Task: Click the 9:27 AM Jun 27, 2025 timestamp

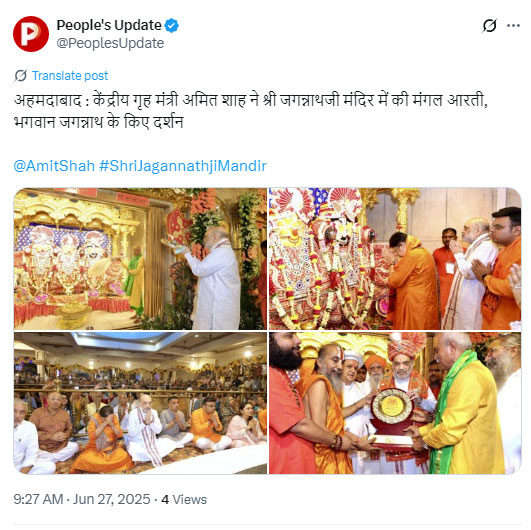Action: [x=82, y=499]
